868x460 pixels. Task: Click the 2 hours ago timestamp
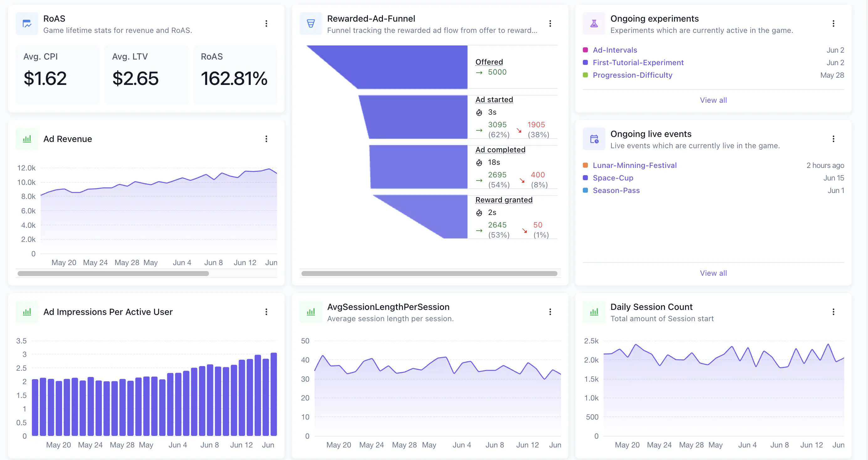coord(825,165)
